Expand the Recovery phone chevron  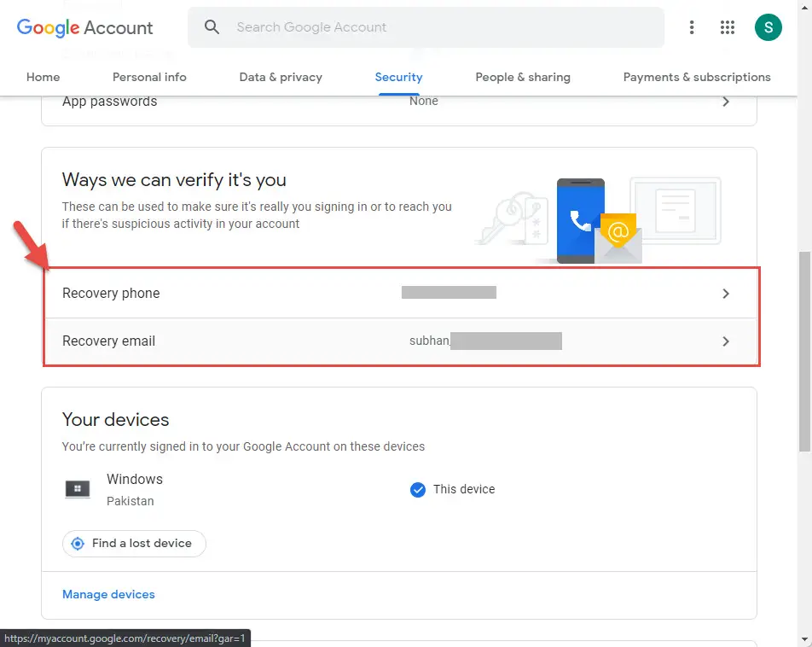click(726, 294)
